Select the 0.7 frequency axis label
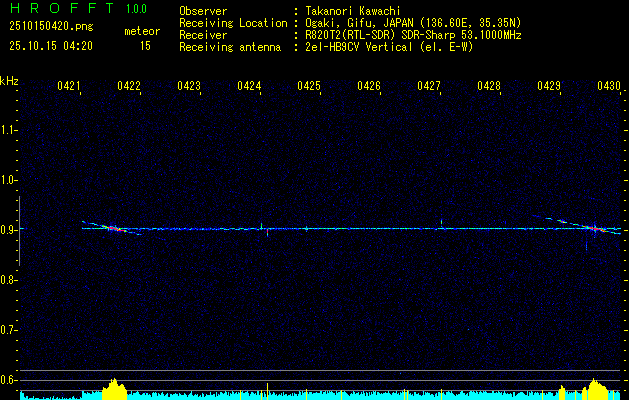 pos(9,330)
